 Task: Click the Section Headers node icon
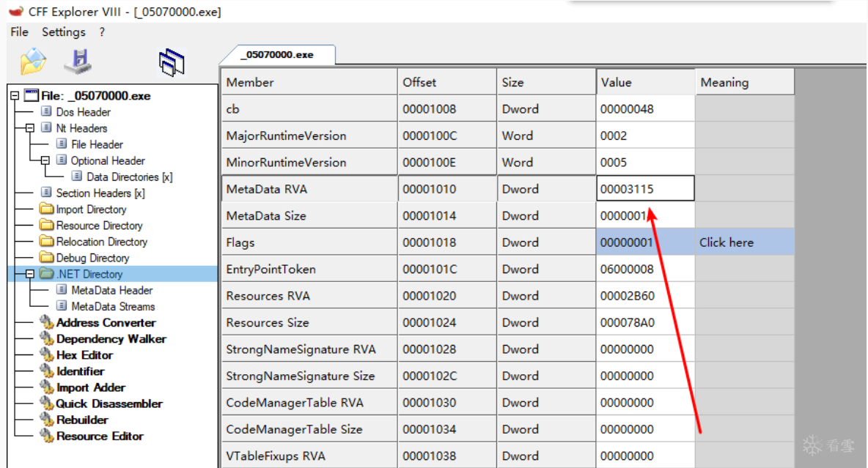[x=46, y=193]
